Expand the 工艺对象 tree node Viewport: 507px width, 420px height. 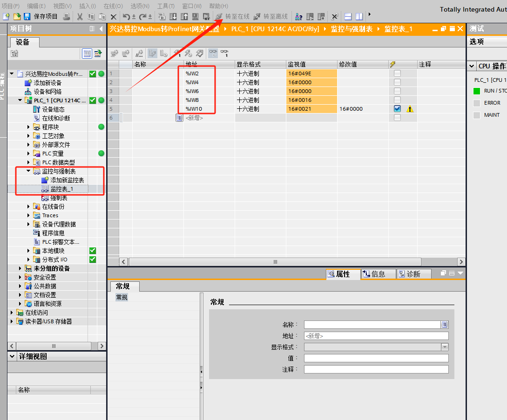pos(28,136)
